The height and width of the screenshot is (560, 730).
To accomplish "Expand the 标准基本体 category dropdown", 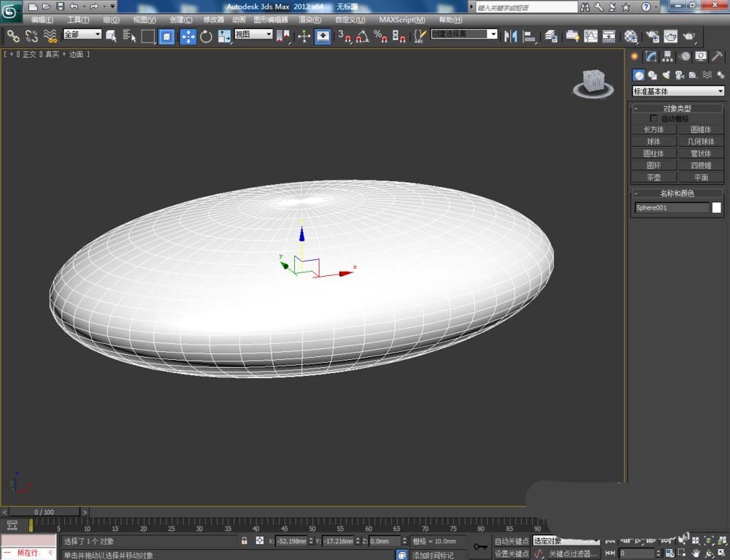I will click(x=678, y=91).
